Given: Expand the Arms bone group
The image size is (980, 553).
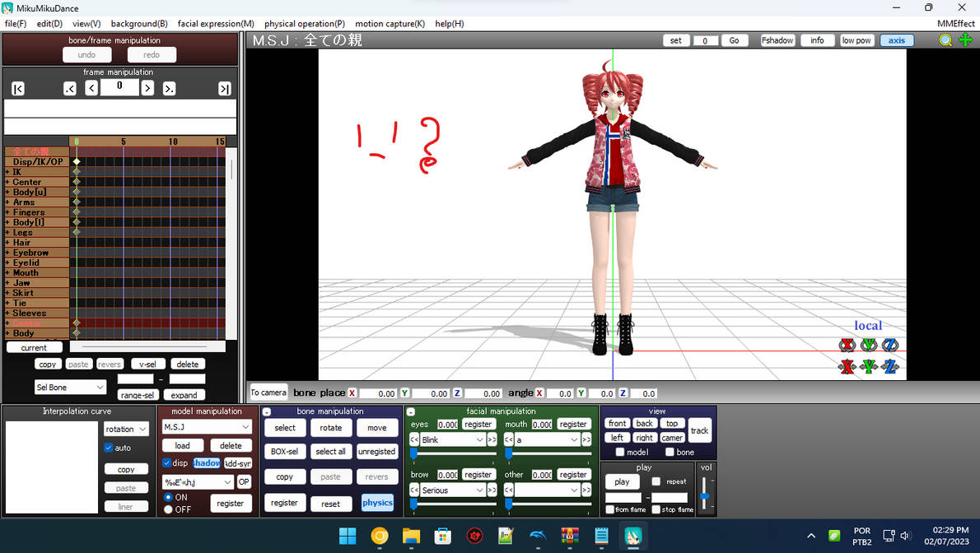Looking at the screenshot, I should [x=7, y=202].
